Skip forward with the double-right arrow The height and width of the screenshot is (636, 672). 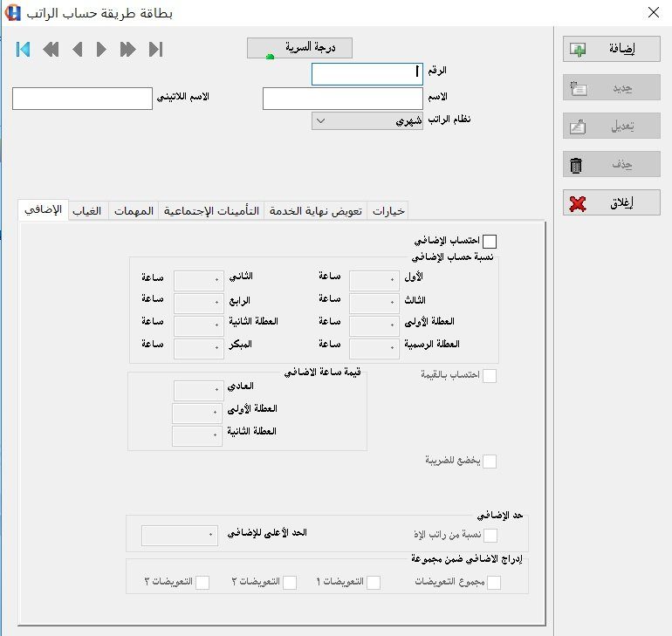128,50
